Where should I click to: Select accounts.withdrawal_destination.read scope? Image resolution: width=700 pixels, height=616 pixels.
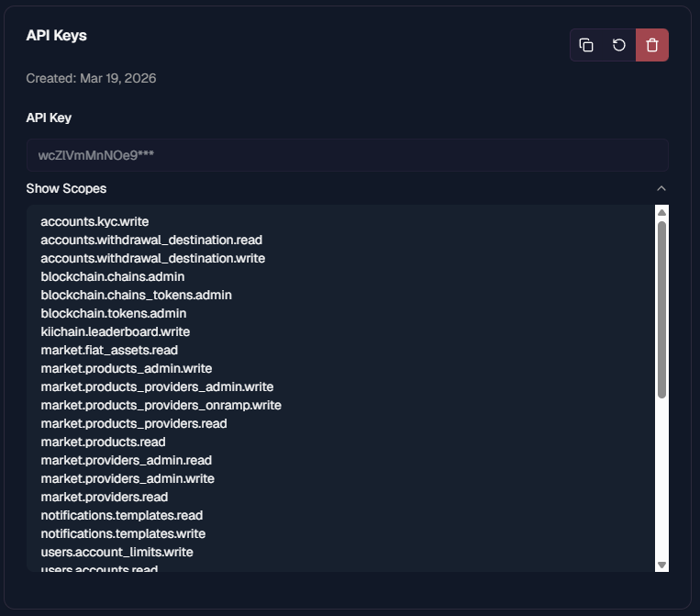click(151, 240)
